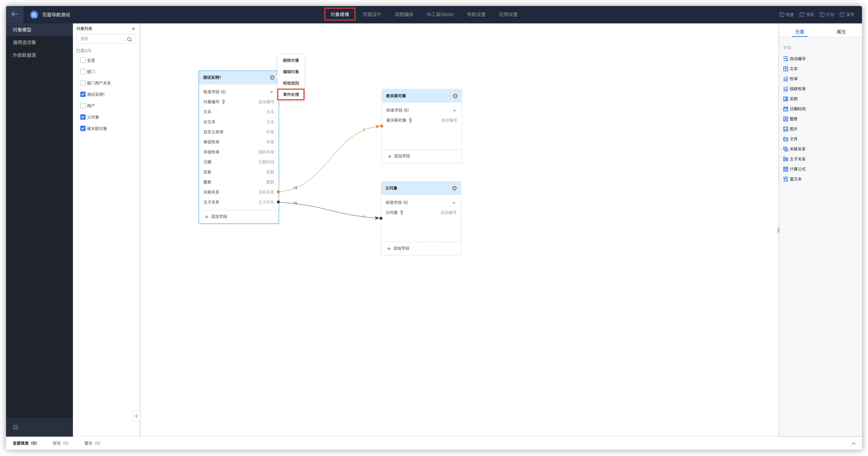Select the 枚举 field element in palette
The image size is (868, 456).
(791, 79)
